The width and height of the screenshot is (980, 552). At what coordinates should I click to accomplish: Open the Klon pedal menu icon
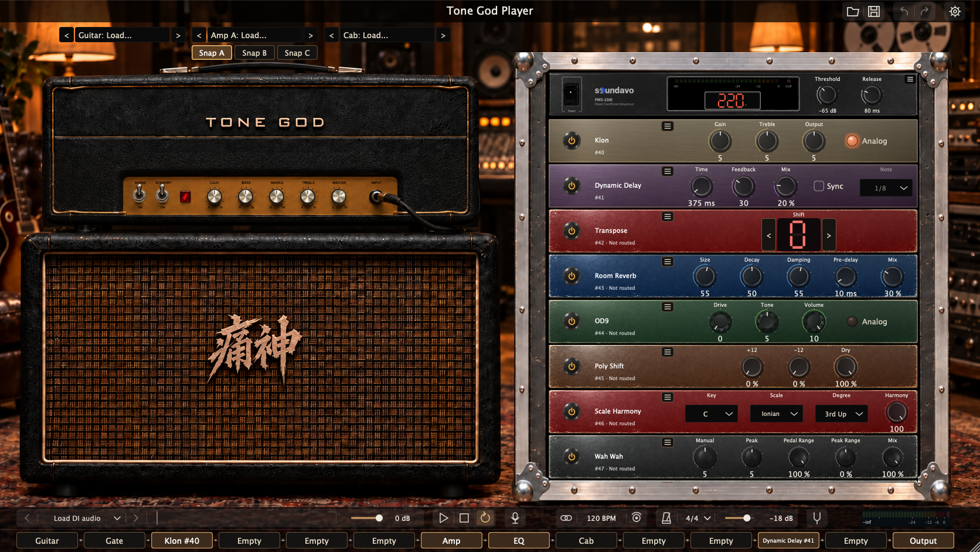[x=668, y=126]
